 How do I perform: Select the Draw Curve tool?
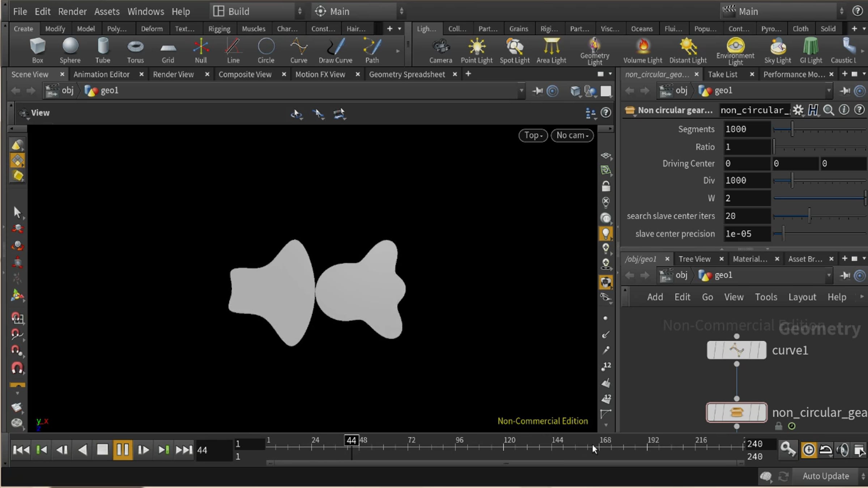tap(335, 51)
